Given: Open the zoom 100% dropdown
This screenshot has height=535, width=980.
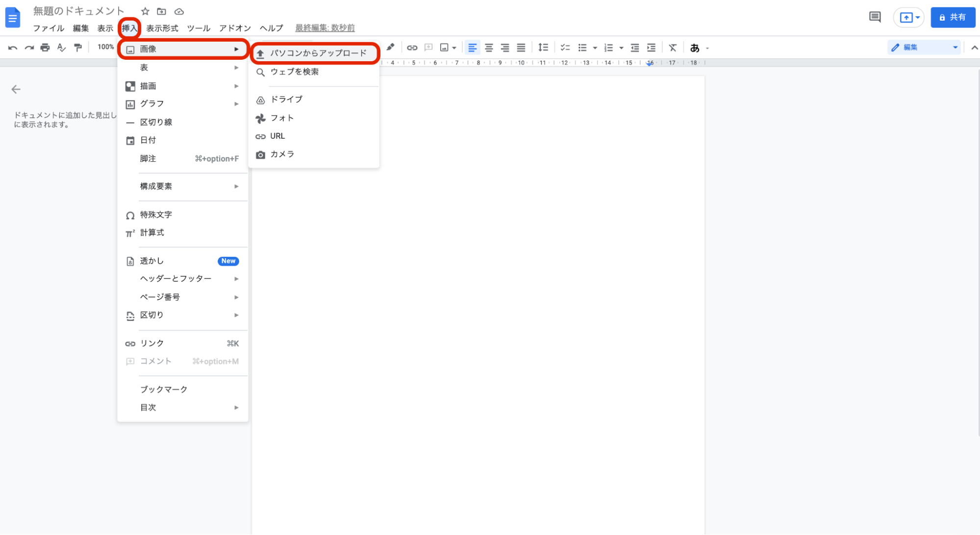Looking at the screenshot, I should [x=105, y=47].
